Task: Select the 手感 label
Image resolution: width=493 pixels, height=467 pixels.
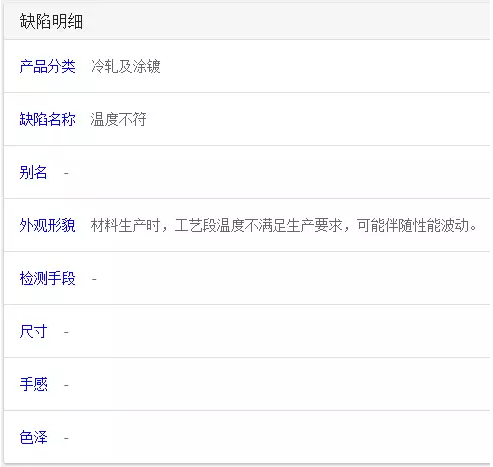Action: coord(33,384)
